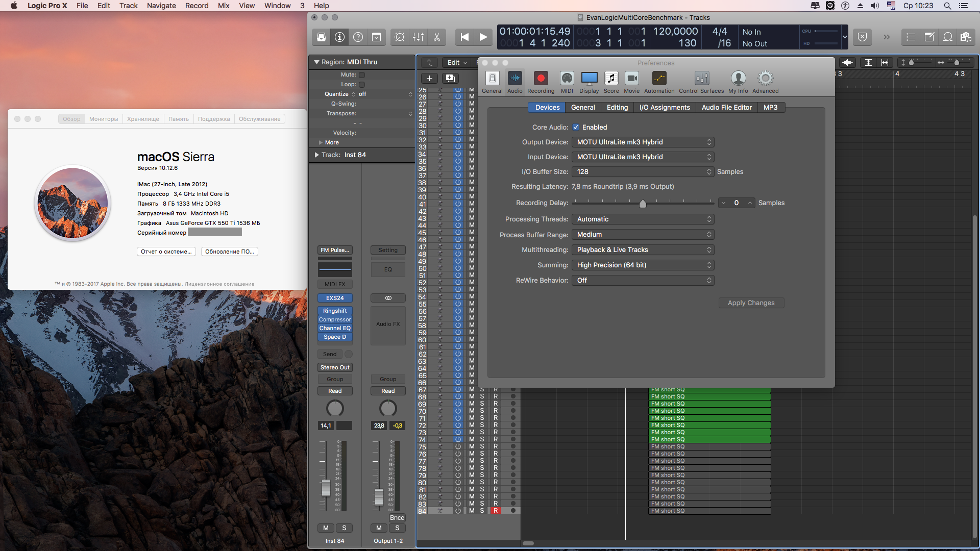Go to beginning of project
The height and width of the screenshot is (551, 980).
(464, 37)
